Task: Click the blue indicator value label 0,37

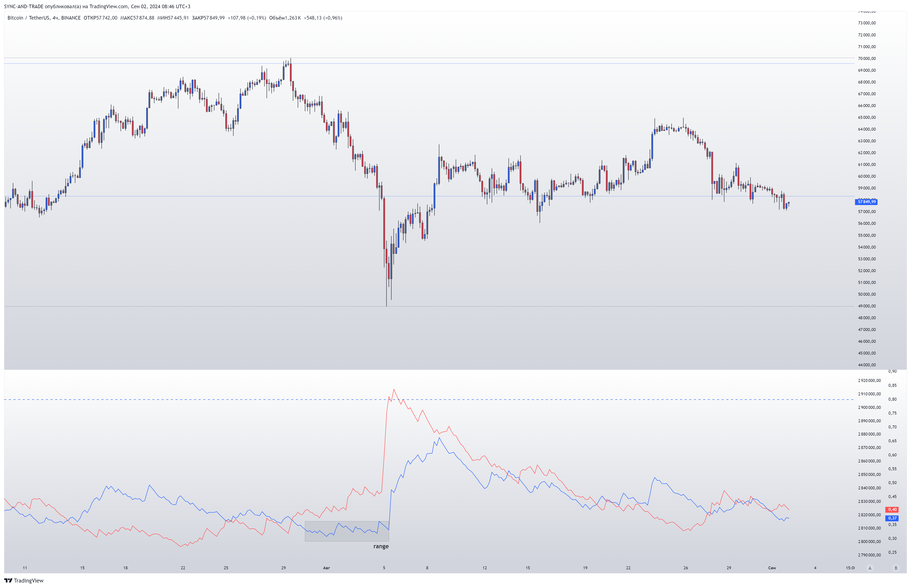Action: pos(892,518)
